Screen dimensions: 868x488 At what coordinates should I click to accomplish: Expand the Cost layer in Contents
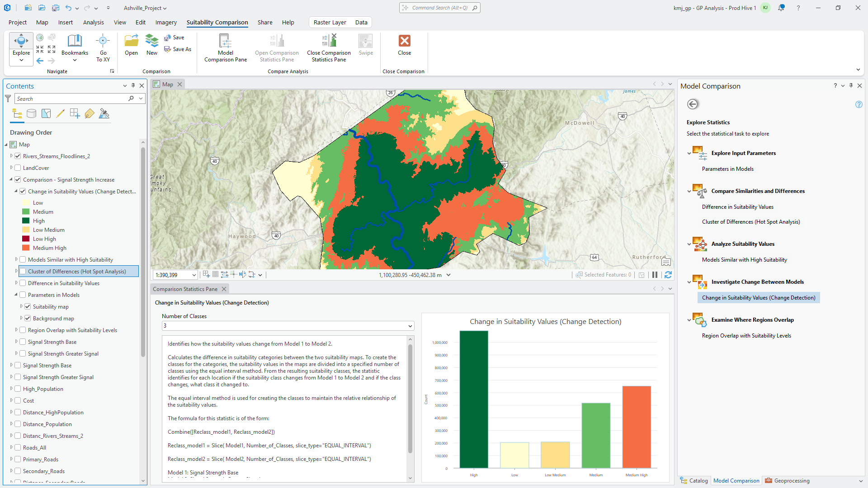[11, 401]
